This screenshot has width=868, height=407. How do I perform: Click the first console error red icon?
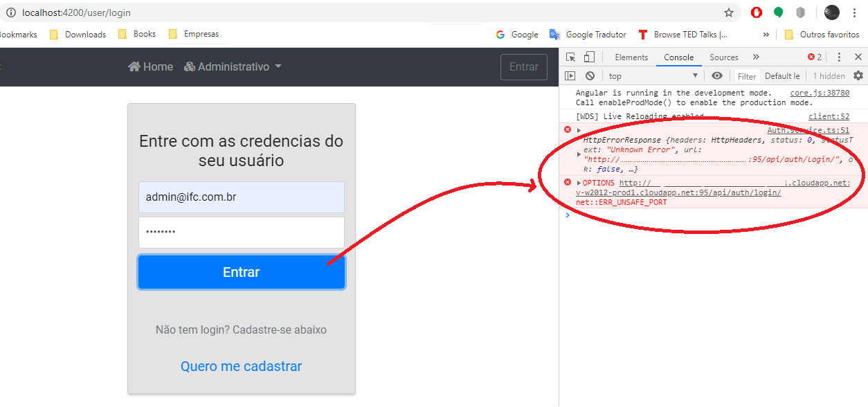pyautogui.click(x=568, y=130)
